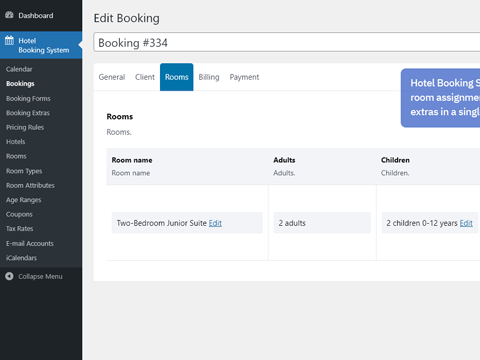Image resolution: width=480 pixels, height=360 pixels.
Task: Click the Hotel Booking System calendar icon
Action: [9, 41]
